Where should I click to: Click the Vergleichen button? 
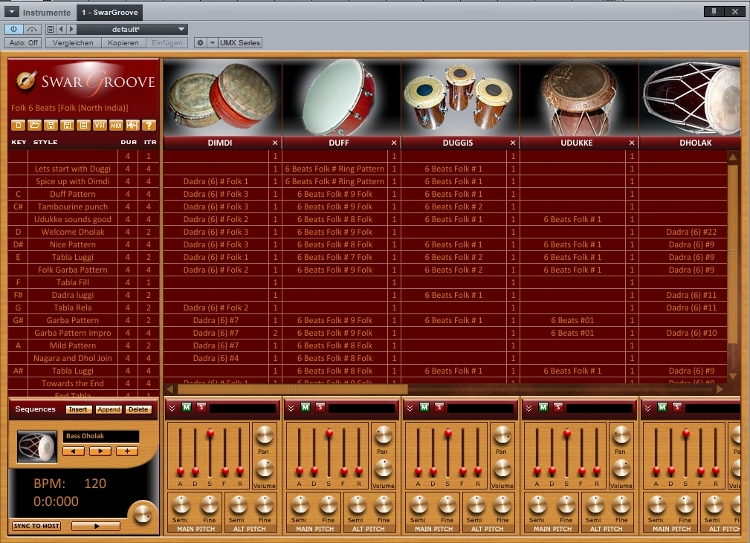point(73,43)
